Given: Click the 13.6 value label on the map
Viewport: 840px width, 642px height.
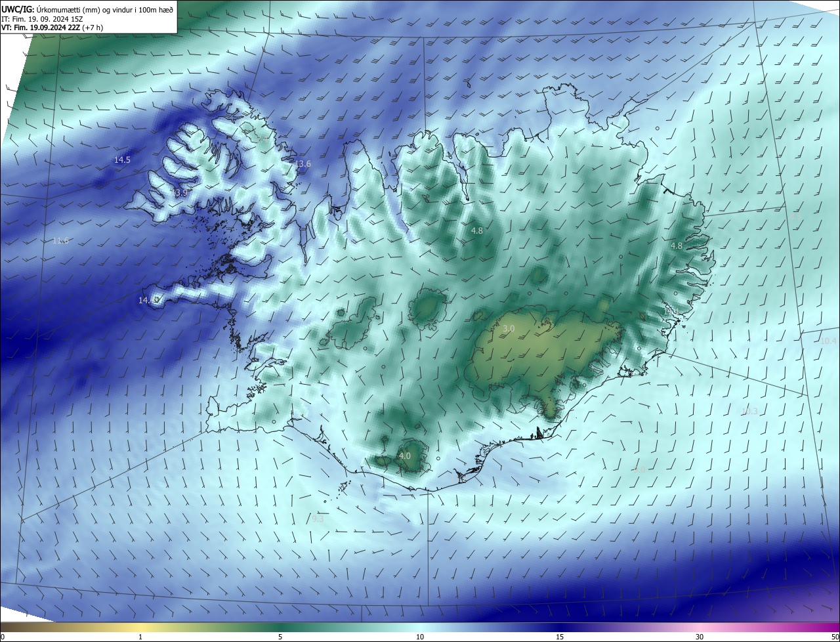Looking at the screenshot, I should (x=303, y=164).
